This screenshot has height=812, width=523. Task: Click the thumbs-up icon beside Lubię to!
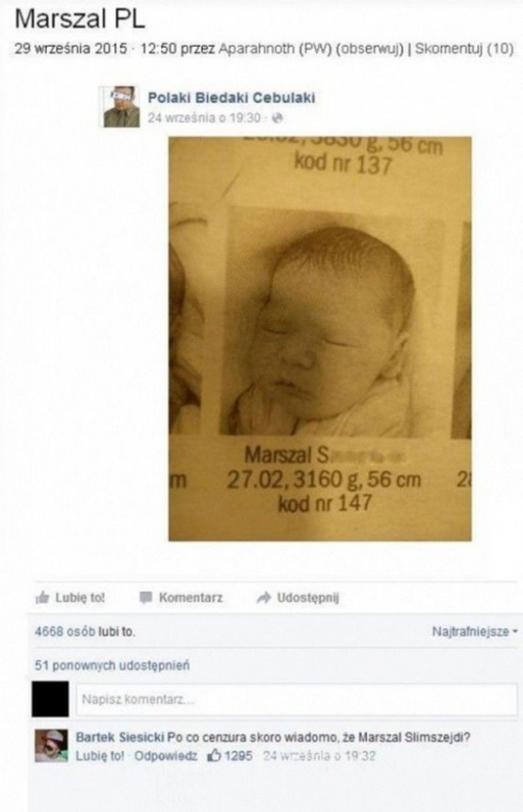(41, 598)
